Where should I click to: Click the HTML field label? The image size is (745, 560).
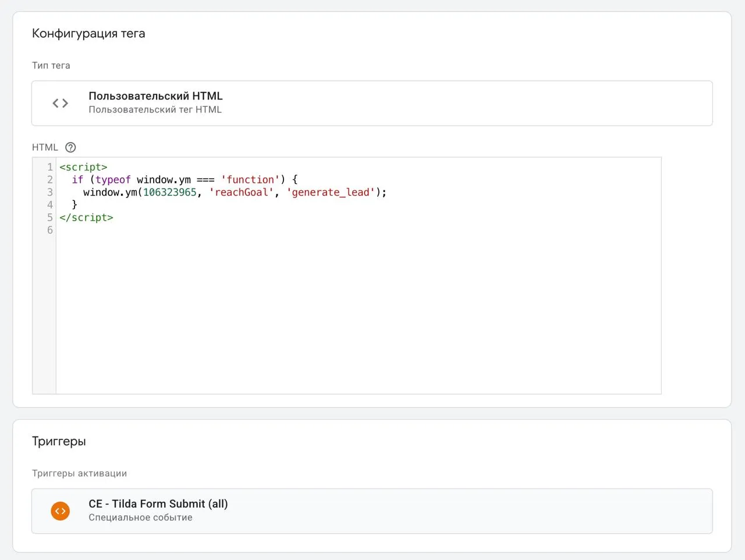coord(45,147)
